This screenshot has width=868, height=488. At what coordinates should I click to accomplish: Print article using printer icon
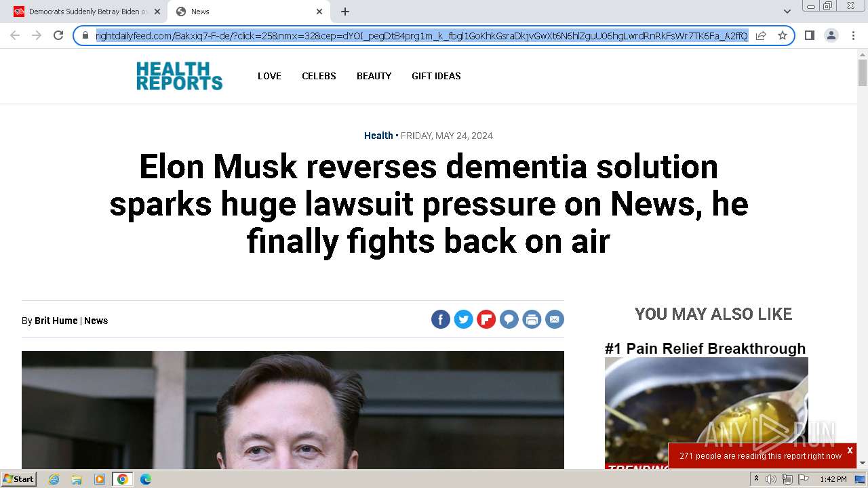(532, 319)
